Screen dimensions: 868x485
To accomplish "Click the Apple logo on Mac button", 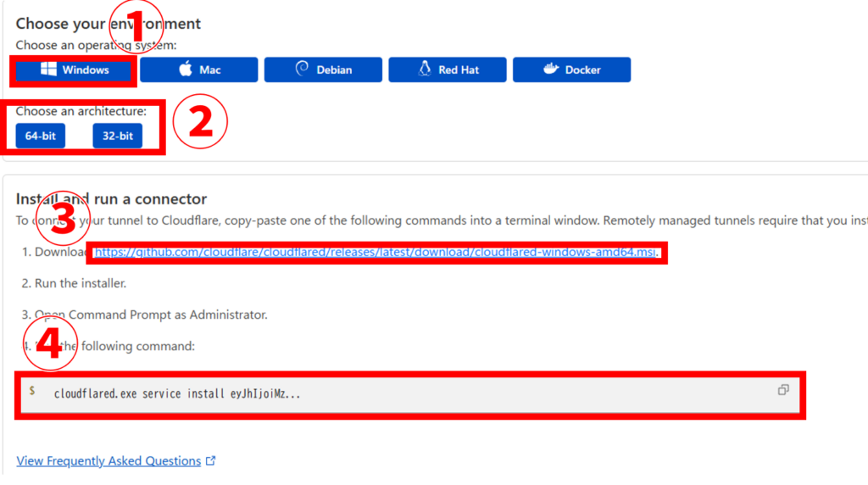I will tap(186, 70).
